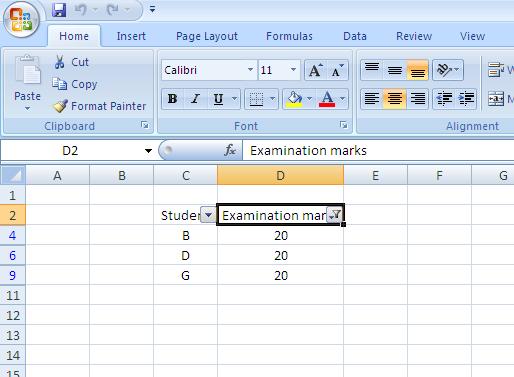
Task: Click the Insert Function fx icon
Action: [x=230, y=150]
